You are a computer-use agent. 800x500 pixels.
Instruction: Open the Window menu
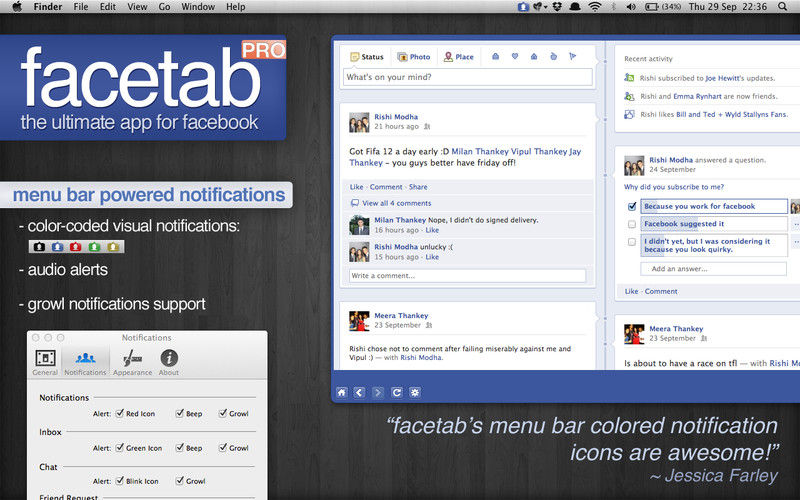point(198,7)
